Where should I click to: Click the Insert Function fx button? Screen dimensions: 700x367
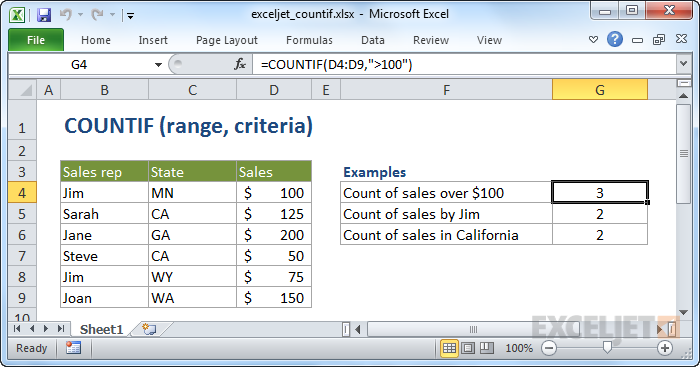click(x=240, y=65)
